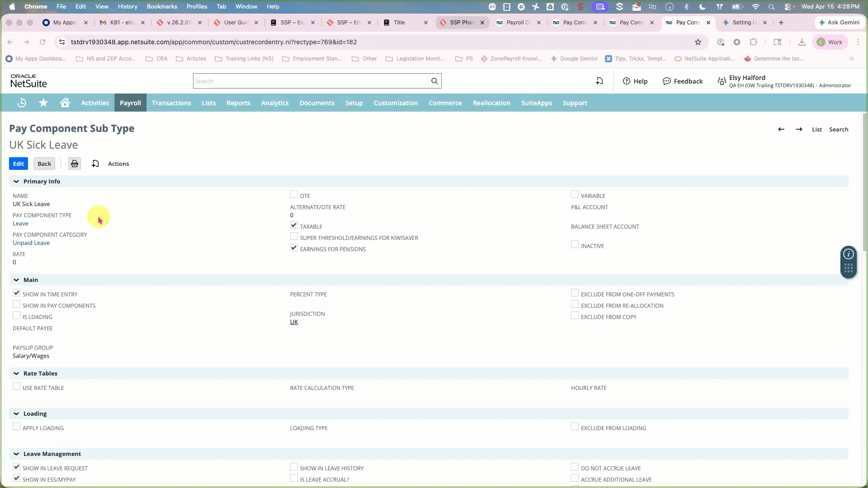This screenshot has height=488, width=868.
Task: Click the Help question mark icon
Action: click(x=627, y=81)
